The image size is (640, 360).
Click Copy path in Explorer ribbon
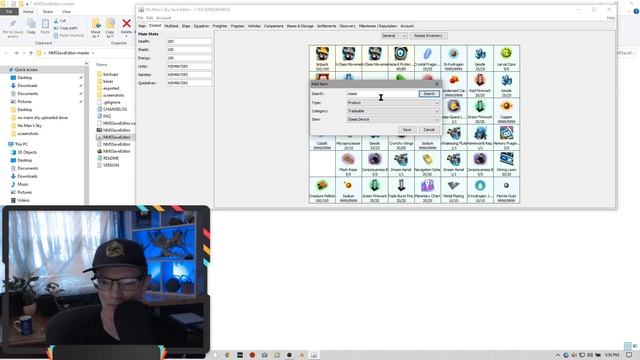coord(65,28)
